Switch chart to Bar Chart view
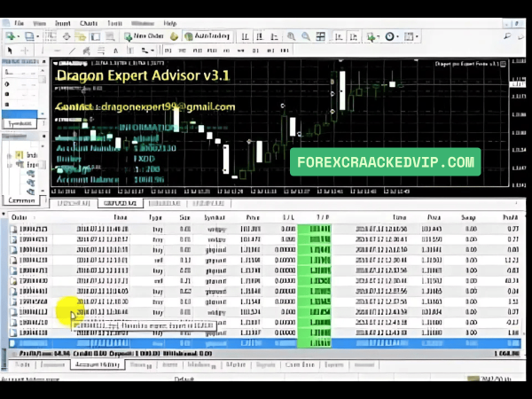The width and height of the screenshot is (532, 399). coord(245,36)
